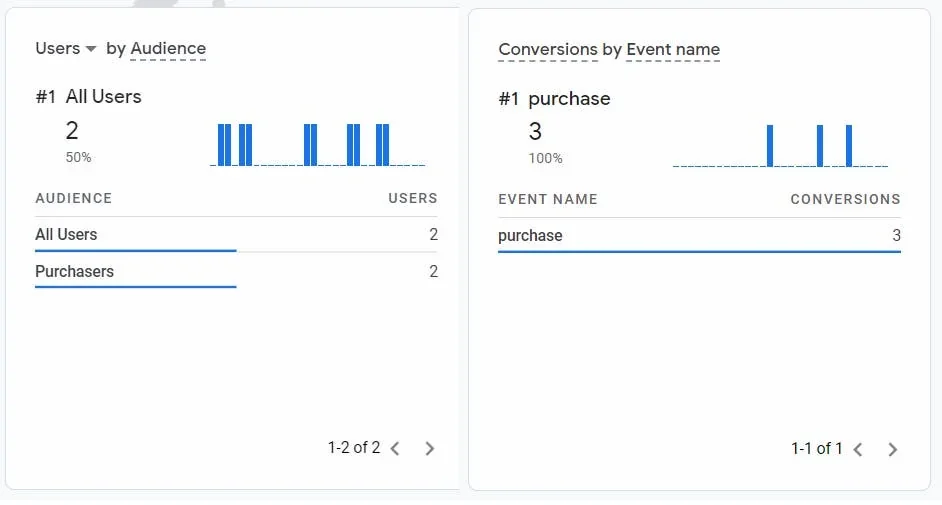Screen dimensions: 942x505
Task: Click the #1 purchase heading
Action: pyautogui.click(x=555, y=98)
